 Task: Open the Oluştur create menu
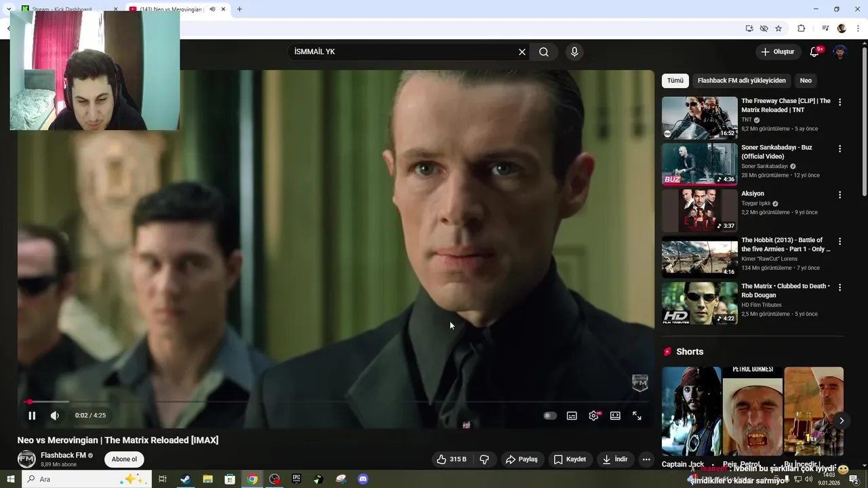[x=777, y=52]
